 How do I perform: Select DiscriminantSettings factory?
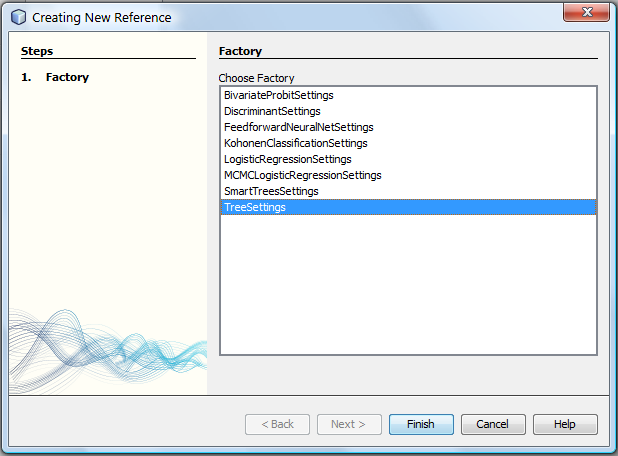(x=408, y=111)
